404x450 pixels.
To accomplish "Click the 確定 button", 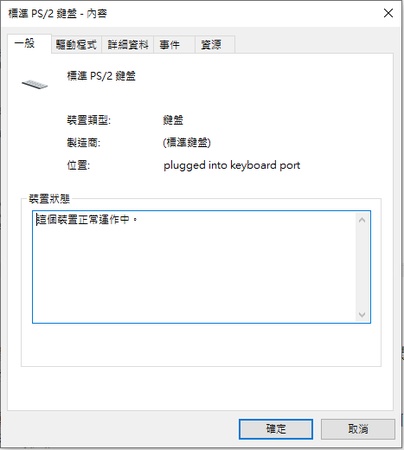I will point(276,429).
